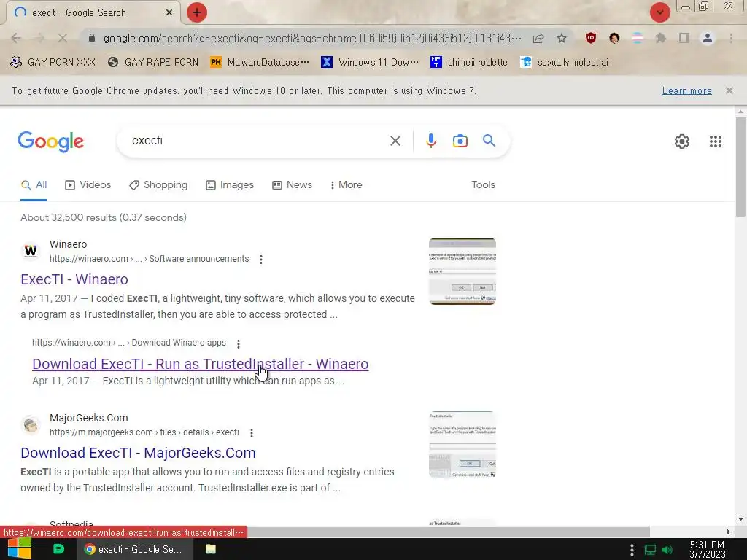Expand the More search filters menu
The width and height of the screenshot is (747, 560).
pos(346,184)
